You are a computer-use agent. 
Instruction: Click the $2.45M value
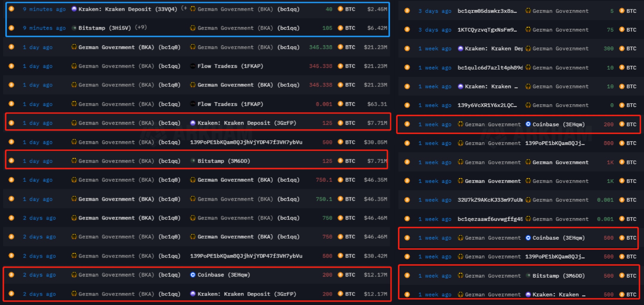point(377,9)
